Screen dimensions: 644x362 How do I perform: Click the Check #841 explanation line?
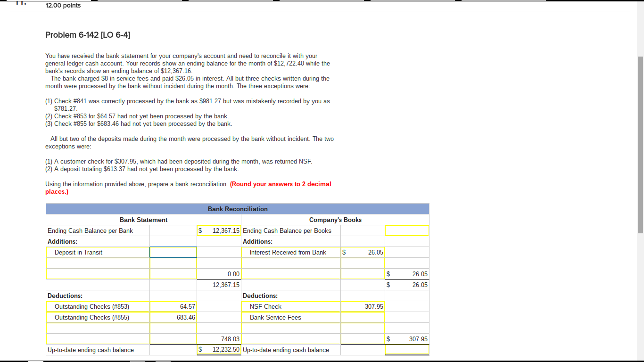pyautogui.click(x=188, y=105)
